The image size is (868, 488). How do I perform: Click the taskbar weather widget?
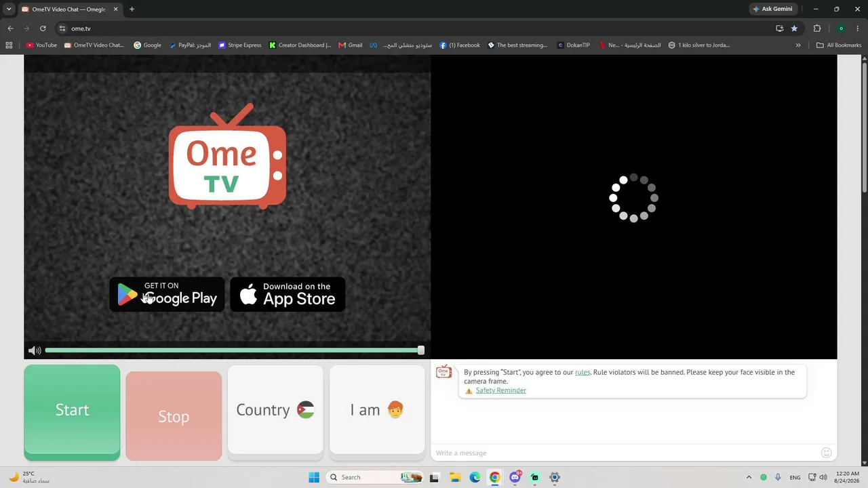tap(28, 477)
